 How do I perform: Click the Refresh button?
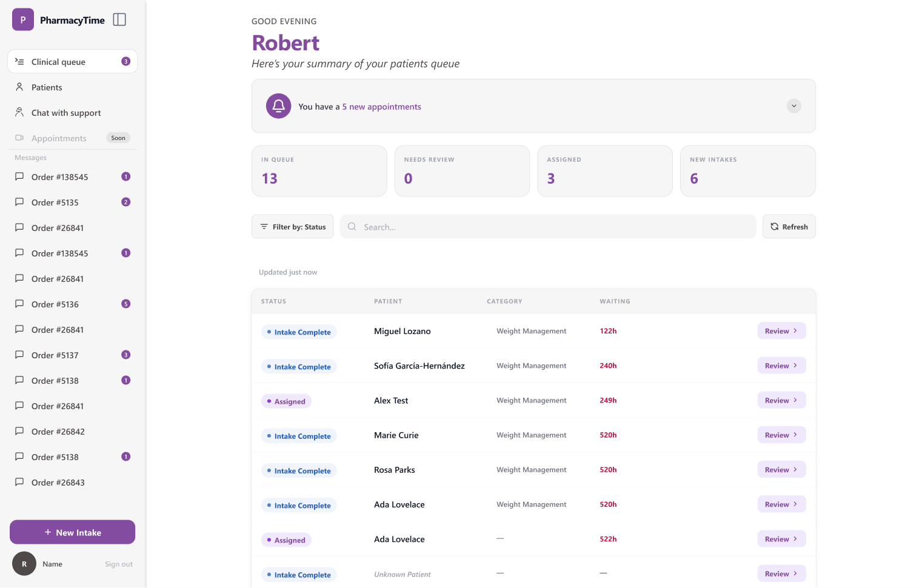pyautogui.click(x=789, y=227)
